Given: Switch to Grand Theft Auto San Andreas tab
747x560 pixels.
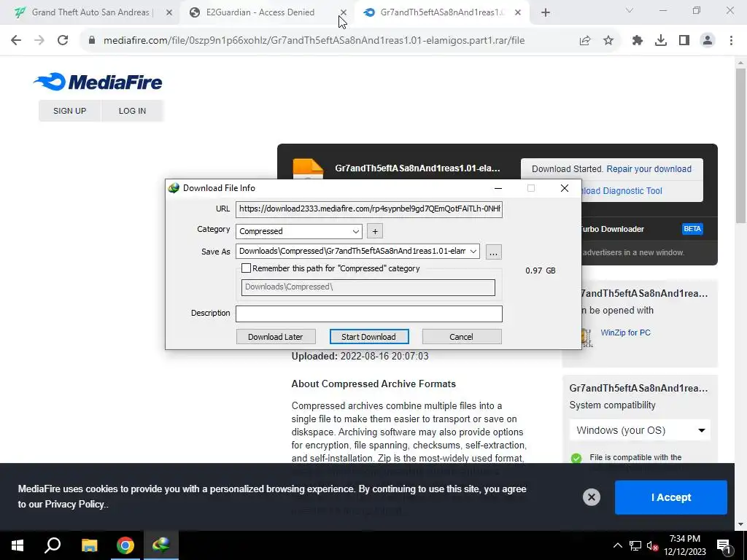Looking at the screenshot, I should (90, 12).
